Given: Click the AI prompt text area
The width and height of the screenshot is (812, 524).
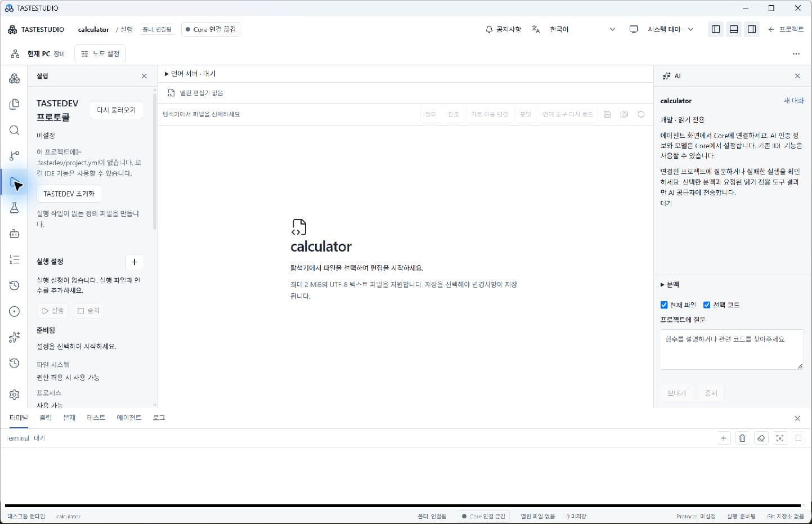Looking at the screenshot, I should (732, 350).
